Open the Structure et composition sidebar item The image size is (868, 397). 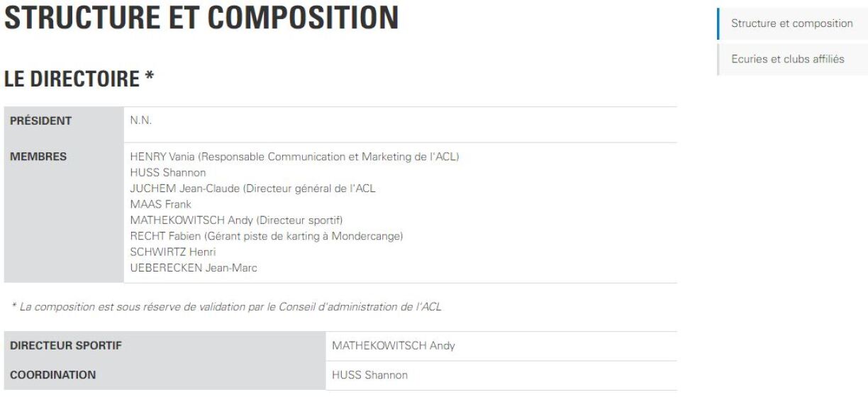point(791,23)
